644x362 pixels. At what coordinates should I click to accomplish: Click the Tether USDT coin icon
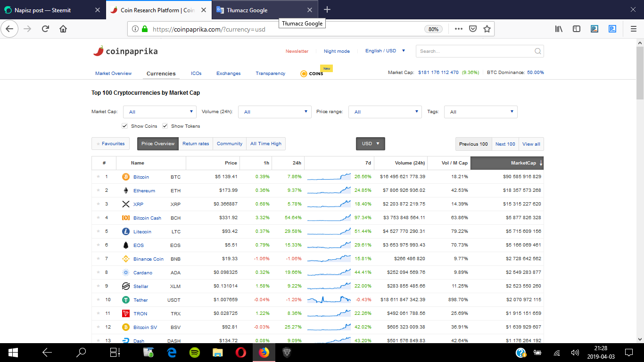(x=125, y=300)
